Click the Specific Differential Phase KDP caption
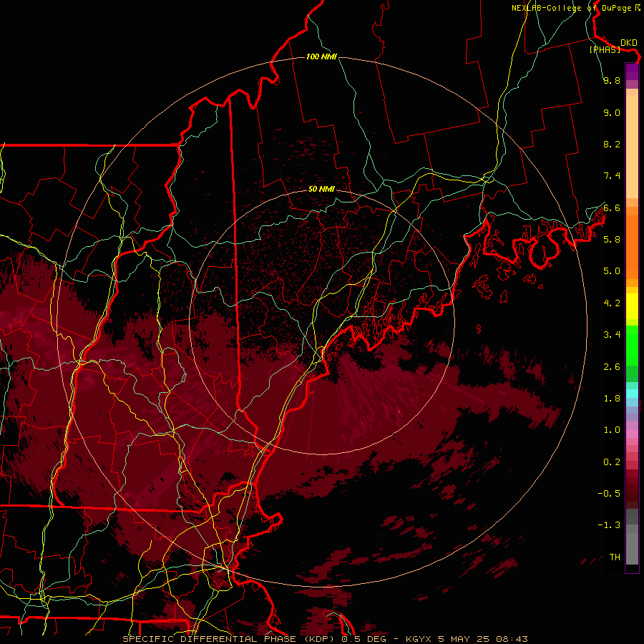The width and height of the screenshot is (644, 644). tap(228, 639)
